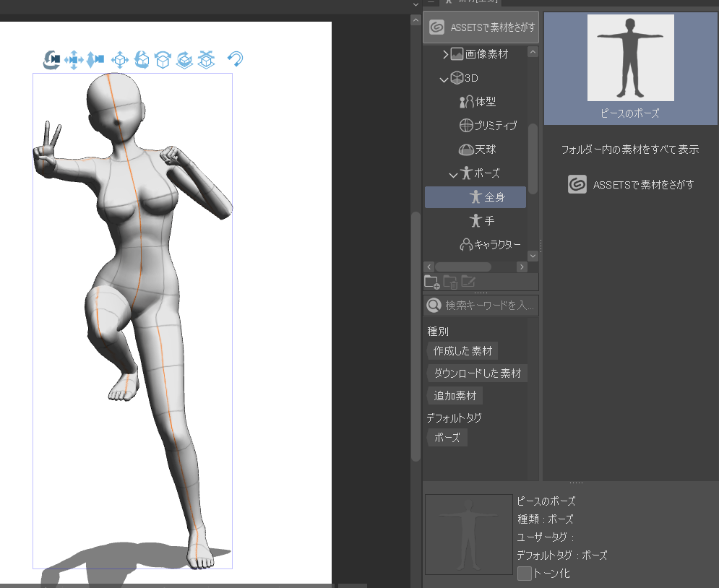Click the フォルダー内の素材をすべて表示 link
Viewport: 719px width, 588px height.
click(629, 150)
